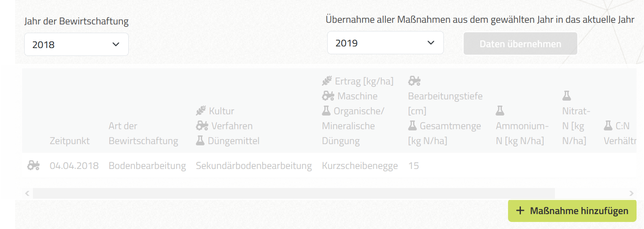Screen dimensions: 644x229
Task: Click the flask icon beside Gesamtmenge header
Action: coord(412,126)
